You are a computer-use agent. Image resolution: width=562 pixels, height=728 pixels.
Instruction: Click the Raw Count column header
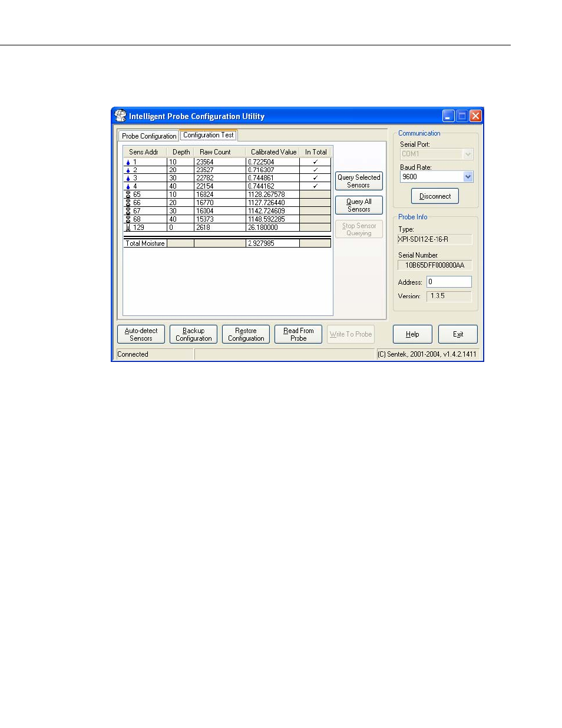coord(220,152)
